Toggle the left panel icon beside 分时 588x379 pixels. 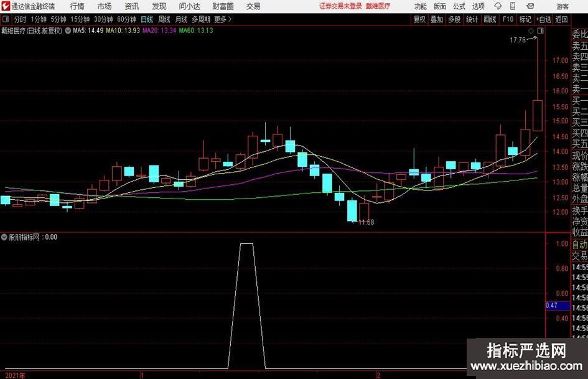click(6, 19)
